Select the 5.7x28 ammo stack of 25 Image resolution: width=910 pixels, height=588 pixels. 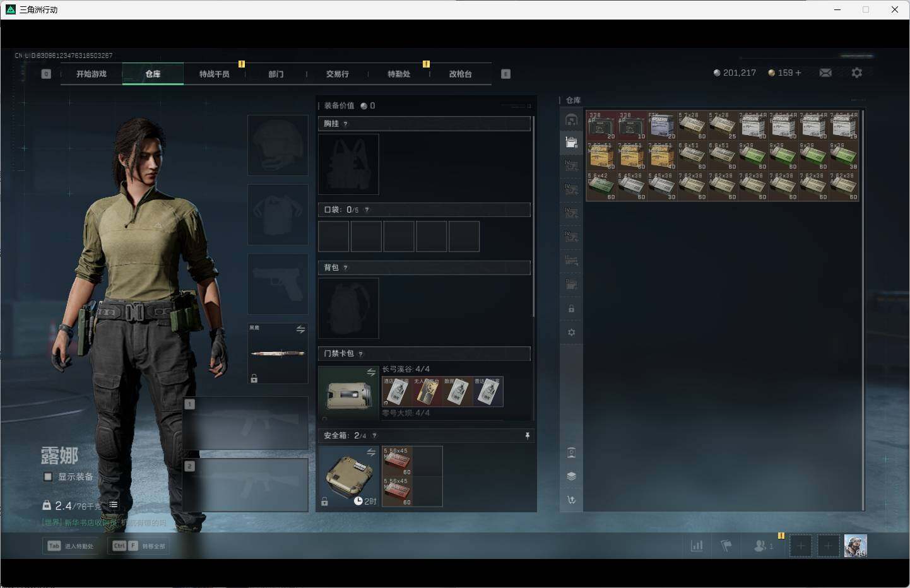pos(723,126)
